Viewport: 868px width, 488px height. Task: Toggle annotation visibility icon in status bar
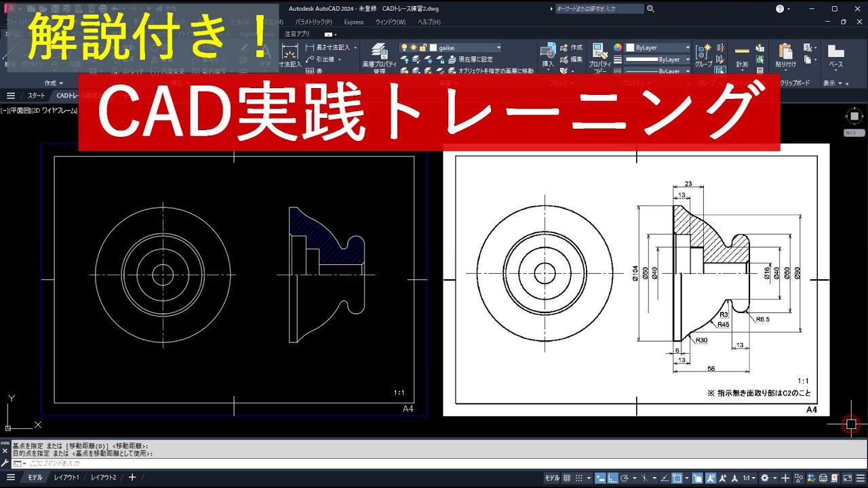tap(709, 478)
